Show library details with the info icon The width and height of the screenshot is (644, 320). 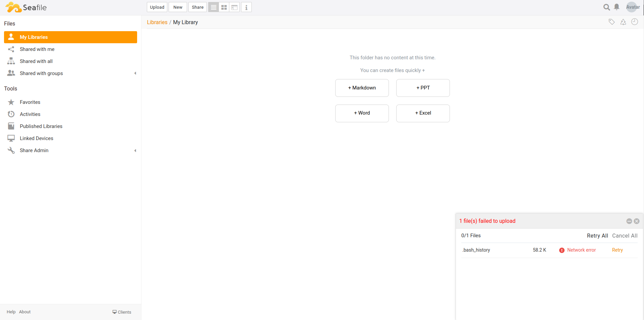point(246,7)
